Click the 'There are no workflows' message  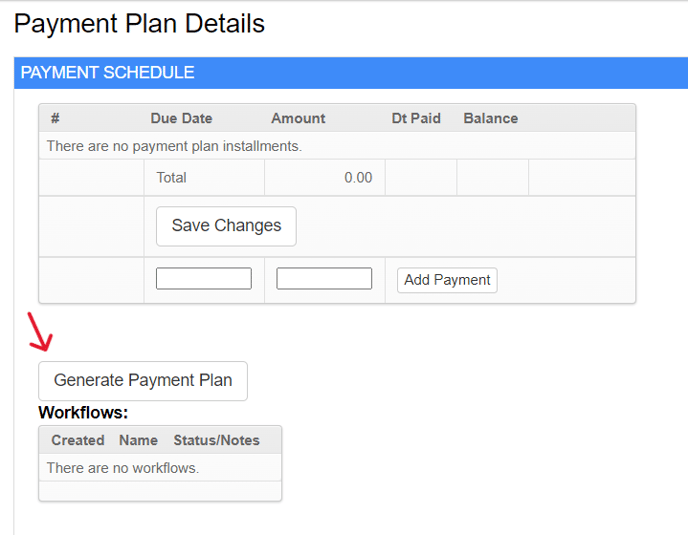(123, 468)
